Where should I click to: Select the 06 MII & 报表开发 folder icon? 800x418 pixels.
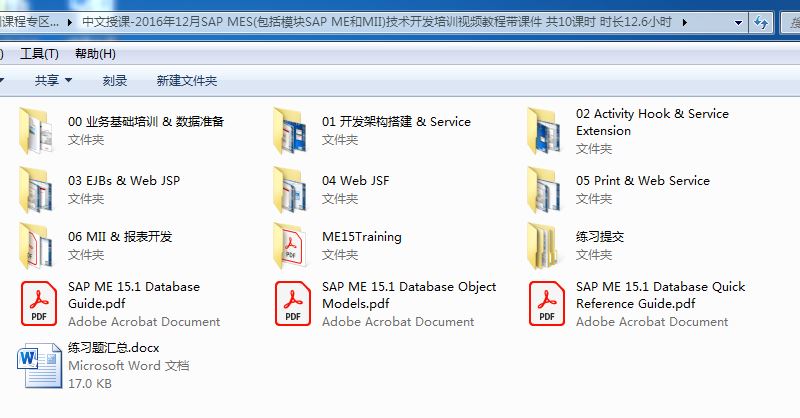(36, 246)
